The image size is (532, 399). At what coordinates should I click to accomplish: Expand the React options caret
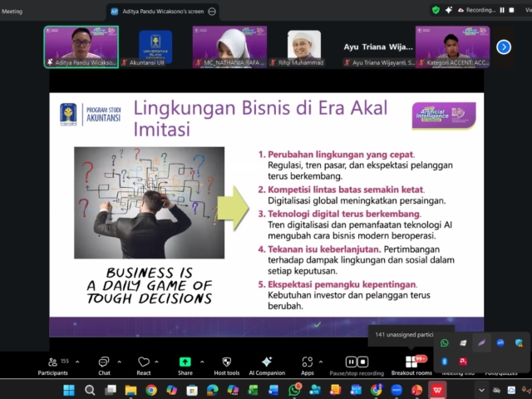click(156, 362)
